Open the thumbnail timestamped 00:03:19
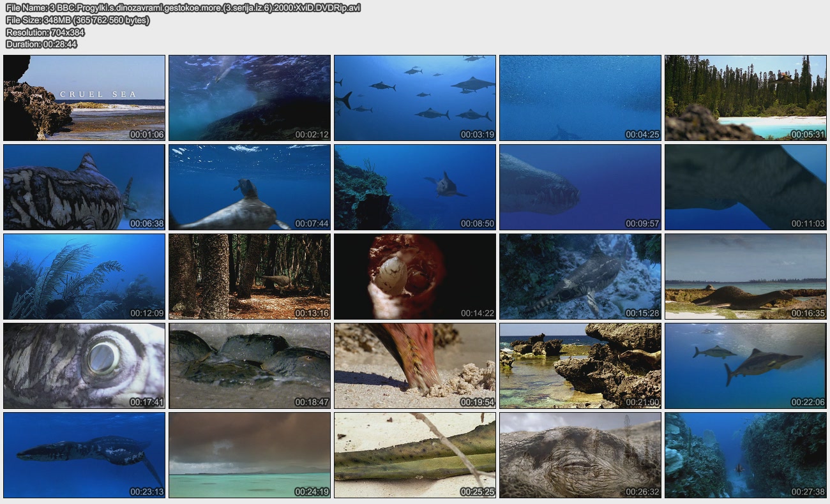Image resolution: width=830 pixels, height=504 pixels. 415,98
